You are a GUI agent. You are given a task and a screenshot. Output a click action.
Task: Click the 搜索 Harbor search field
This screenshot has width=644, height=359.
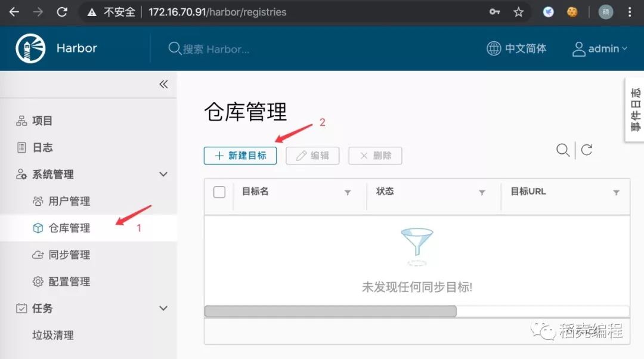pyautogui.click(x=216, y=49)
